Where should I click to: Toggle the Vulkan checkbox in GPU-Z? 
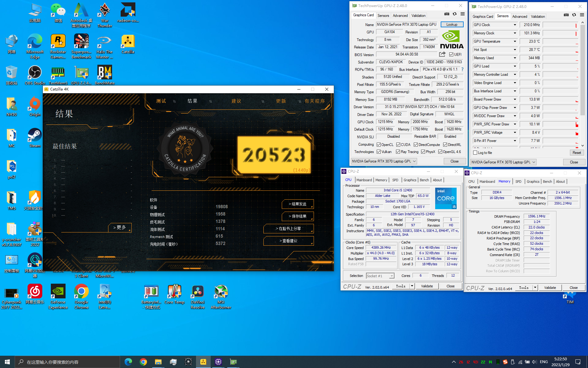379,152
